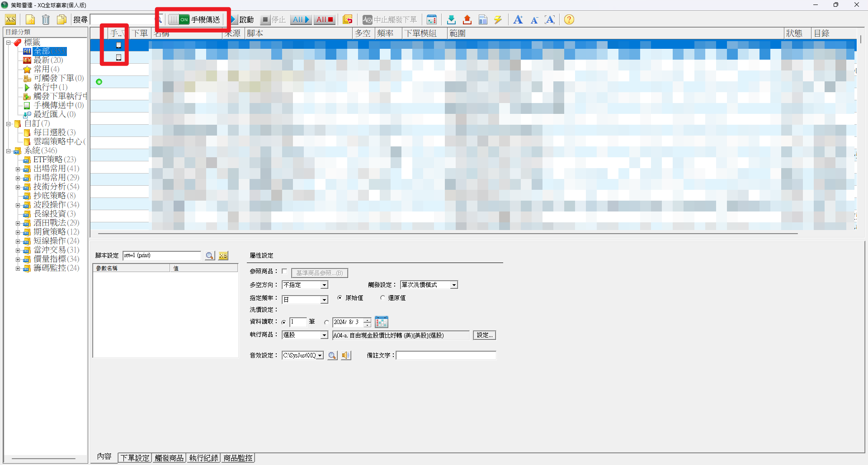Screen dimensions: 868x465
Task: Click phone icon in first strategy row
Action: pyautogui.click(x=118, y=45)
